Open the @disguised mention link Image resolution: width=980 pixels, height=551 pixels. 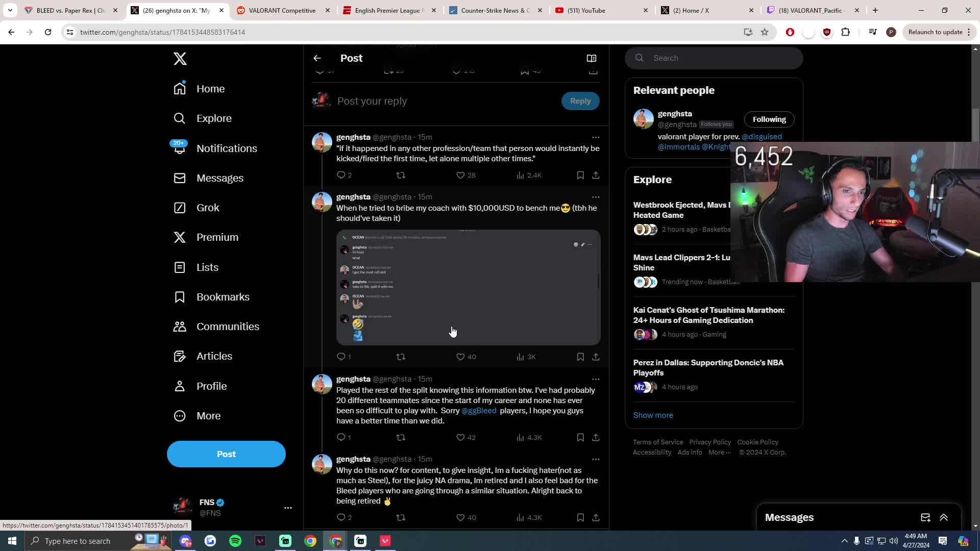pos(762,137)
